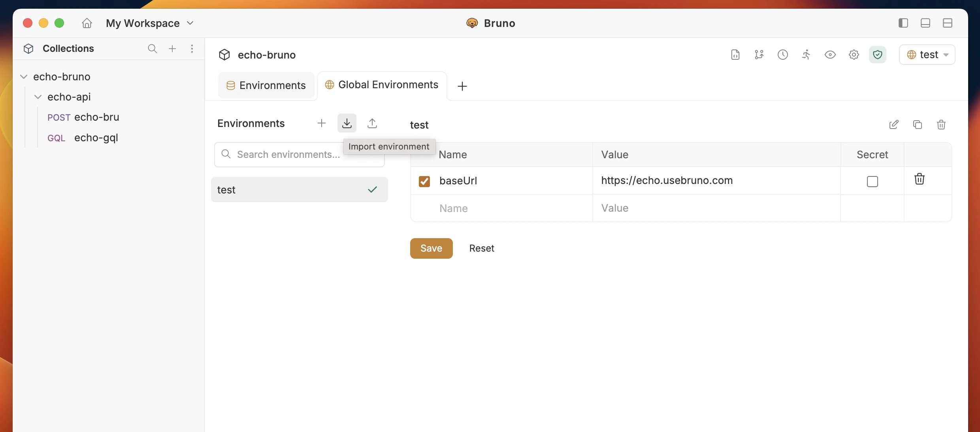
Task: Open the collection runner icon
Action: pos(807,55)
